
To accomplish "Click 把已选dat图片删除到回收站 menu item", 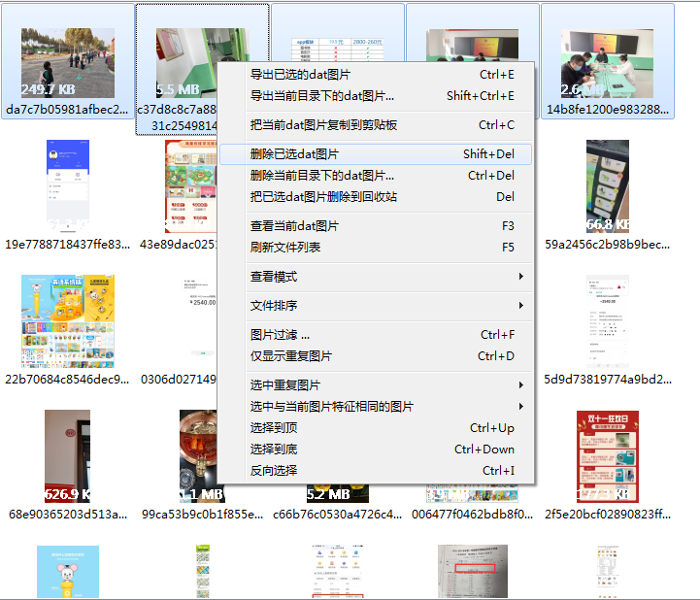I will [376, 197].
